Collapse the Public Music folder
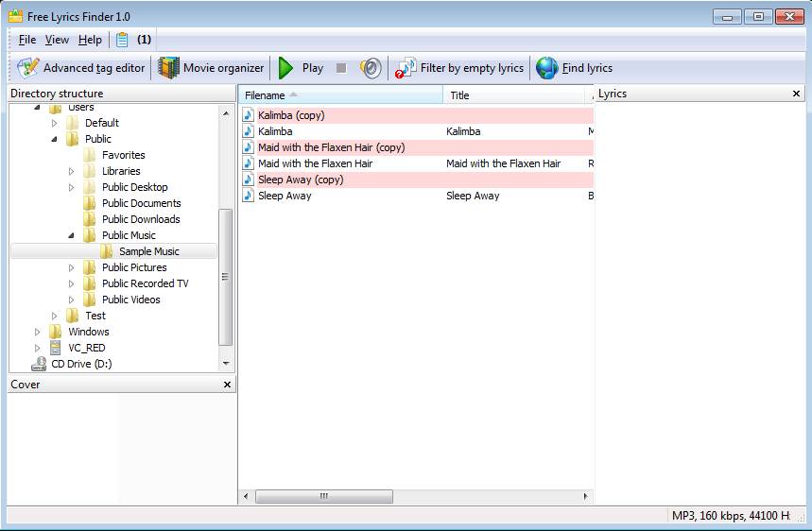Image resolution: width=812 pixels, height=531 pixels. tap(72, 236)
